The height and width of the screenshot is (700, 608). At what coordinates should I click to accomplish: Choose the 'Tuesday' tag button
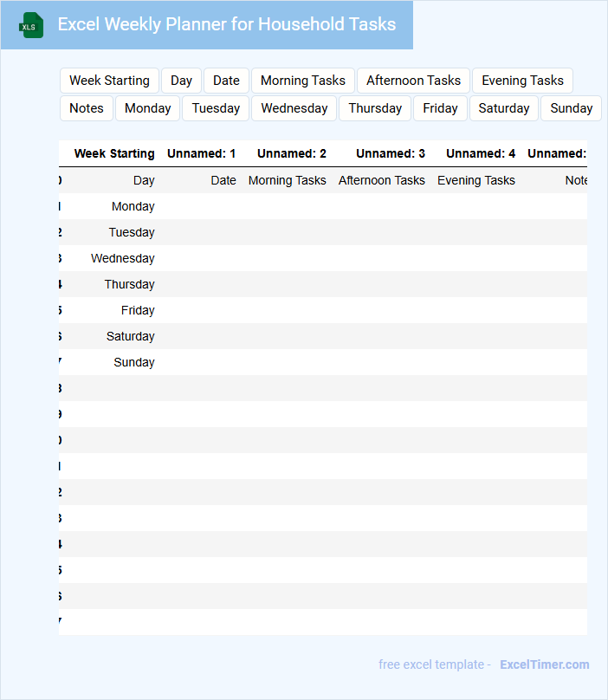(x=216, y=108)
